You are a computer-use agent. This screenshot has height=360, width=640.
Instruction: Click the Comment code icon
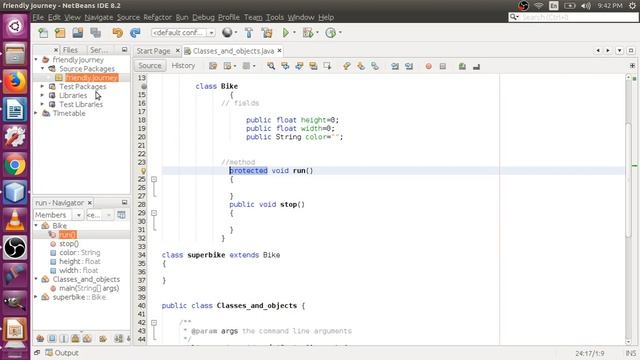[462, 66]
